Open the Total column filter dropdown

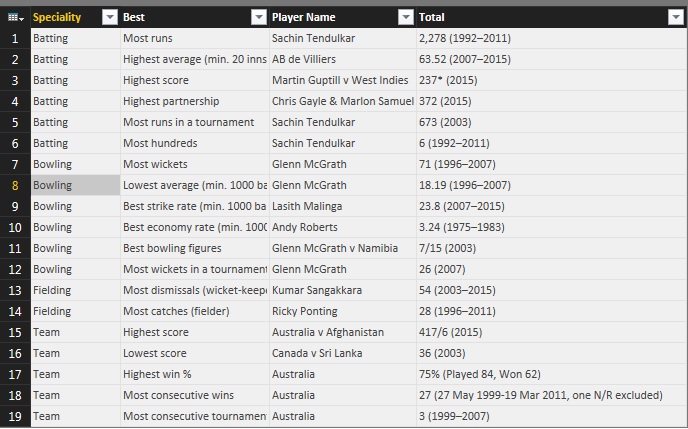tap(674, 17)
